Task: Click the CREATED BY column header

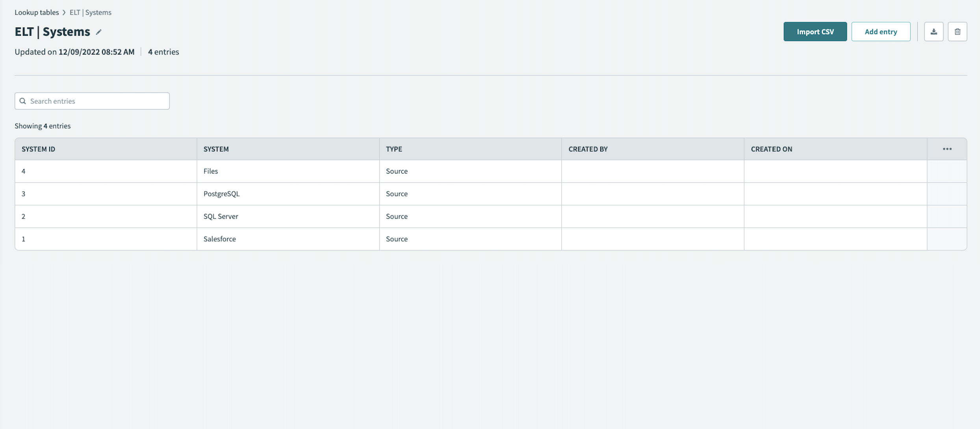Action: coord(588,149)
